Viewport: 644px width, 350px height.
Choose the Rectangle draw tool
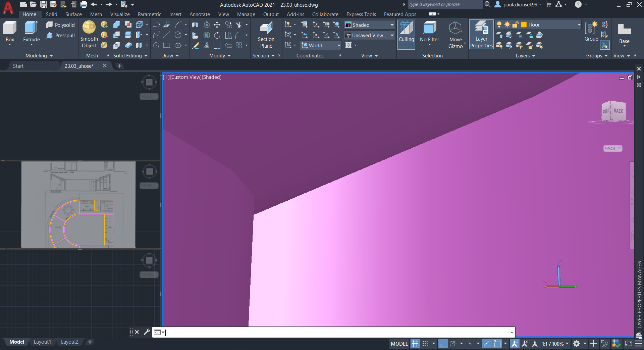coord(166,45)
